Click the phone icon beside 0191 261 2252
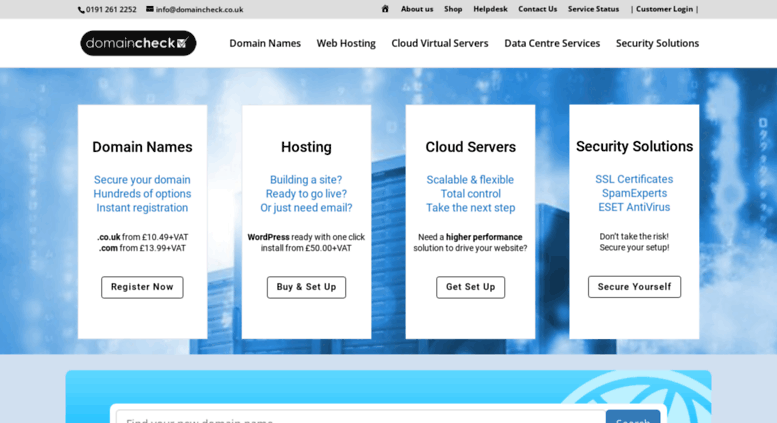Viewport: 777px width, 423px height. [81, 10]
